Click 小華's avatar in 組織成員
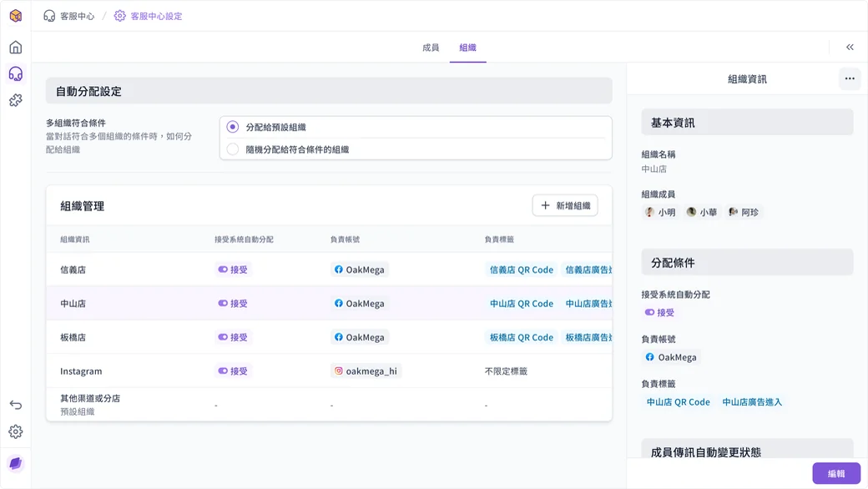The image size is (868, 489). click(691, 212)
